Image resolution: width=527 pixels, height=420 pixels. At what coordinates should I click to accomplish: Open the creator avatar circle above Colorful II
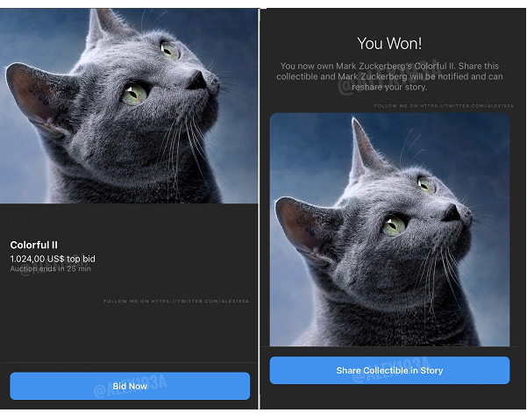[x=18, y=221]
